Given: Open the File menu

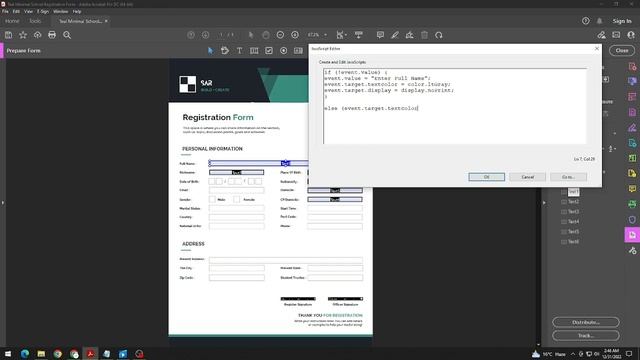Looking at the screenshot, I should click(5, 11).
